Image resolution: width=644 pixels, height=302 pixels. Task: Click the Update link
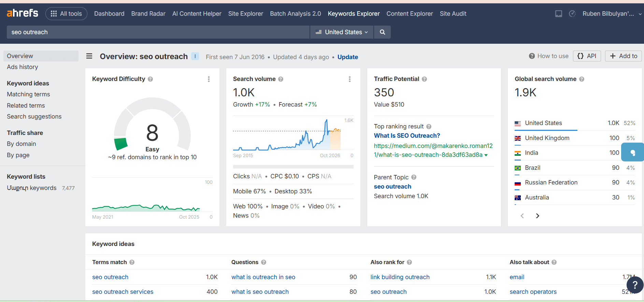(x=347, y=57)
